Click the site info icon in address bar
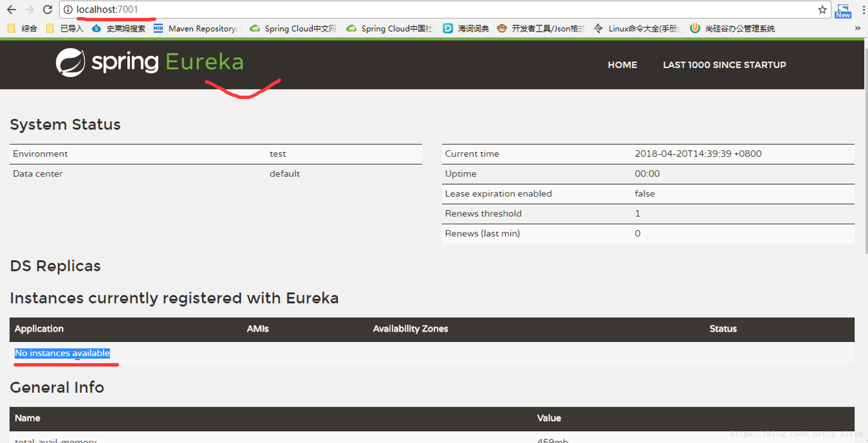The image size is (868, 443). pos(68,10)
